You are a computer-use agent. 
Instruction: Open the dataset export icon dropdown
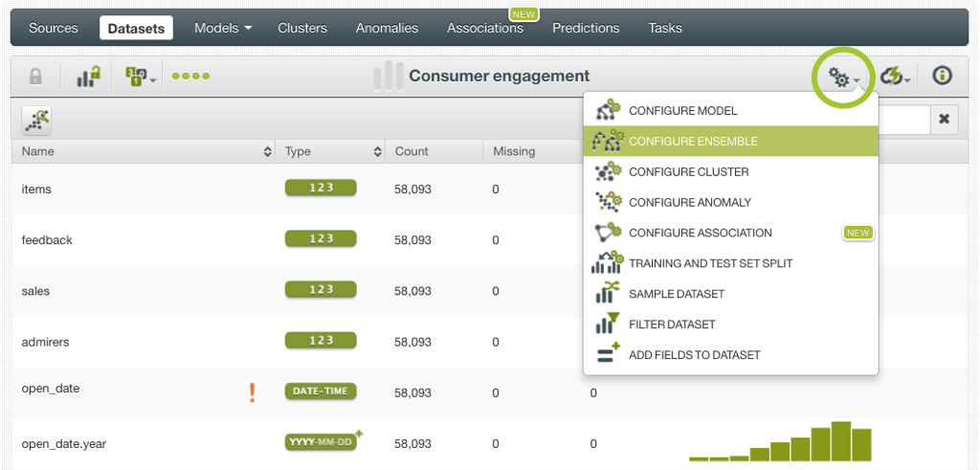click(x=140, y=77)
